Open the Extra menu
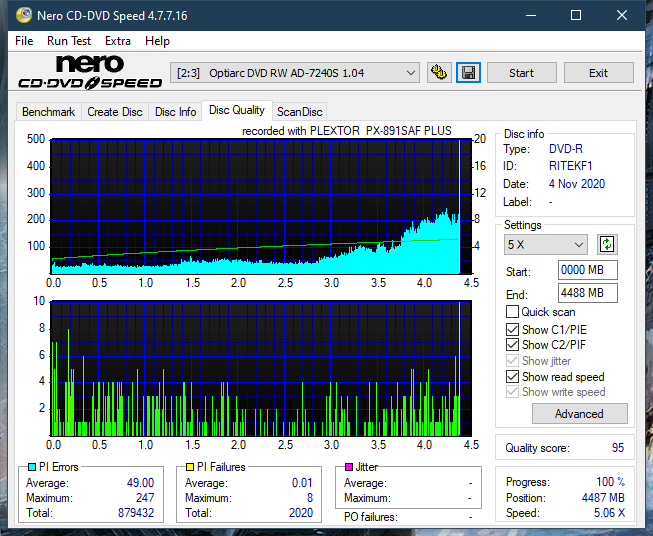Image resolution: width=653 pixels, height=536 pixels. [118, 41]
